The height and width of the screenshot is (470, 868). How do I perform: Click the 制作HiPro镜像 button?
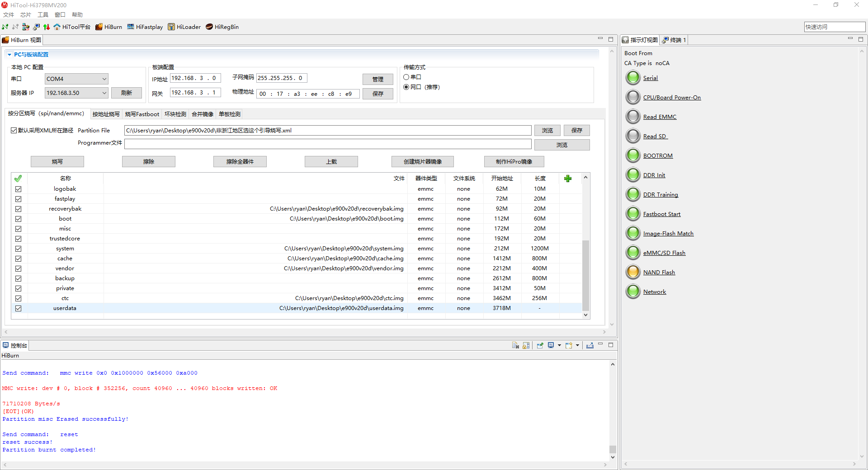pos(514,162)
